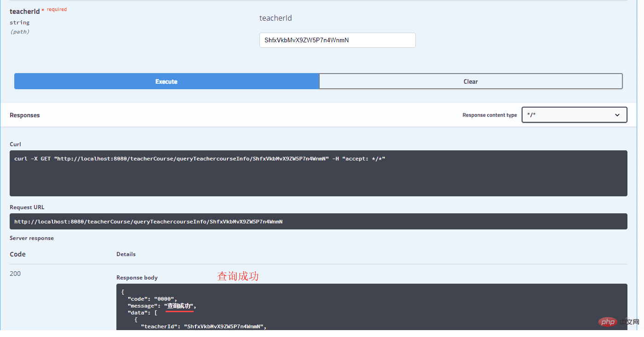The image size is (644, 337).
Task: Click the chevron arrow in content type selector
Action: click(x=617, y=115)
